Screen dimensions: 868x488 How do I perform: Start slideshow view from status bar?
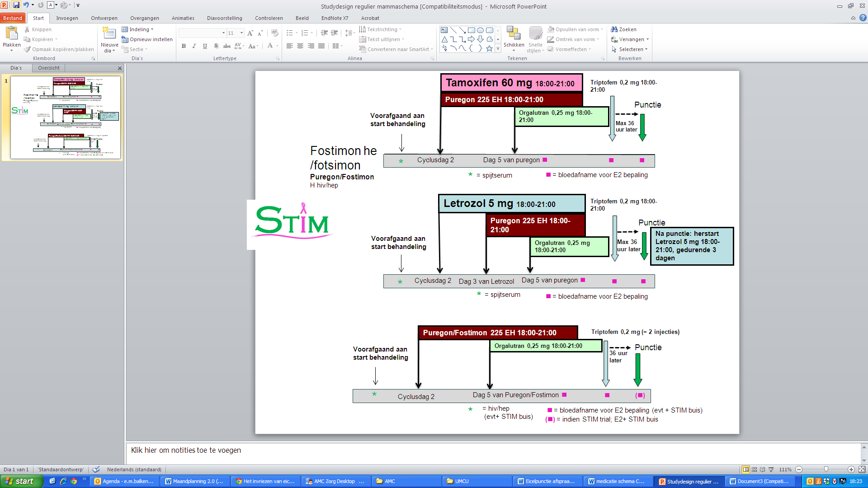[x=771, y=469]
